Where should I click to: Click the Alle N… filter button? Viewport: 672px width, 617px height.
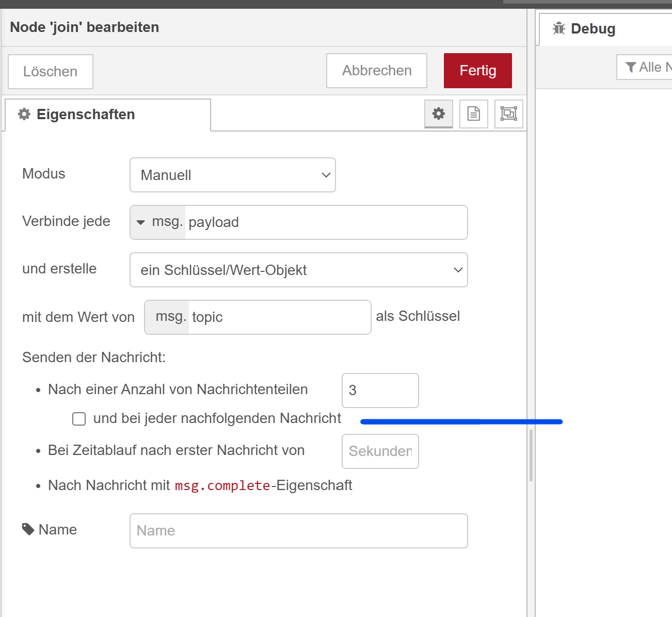tap(645, 67)
